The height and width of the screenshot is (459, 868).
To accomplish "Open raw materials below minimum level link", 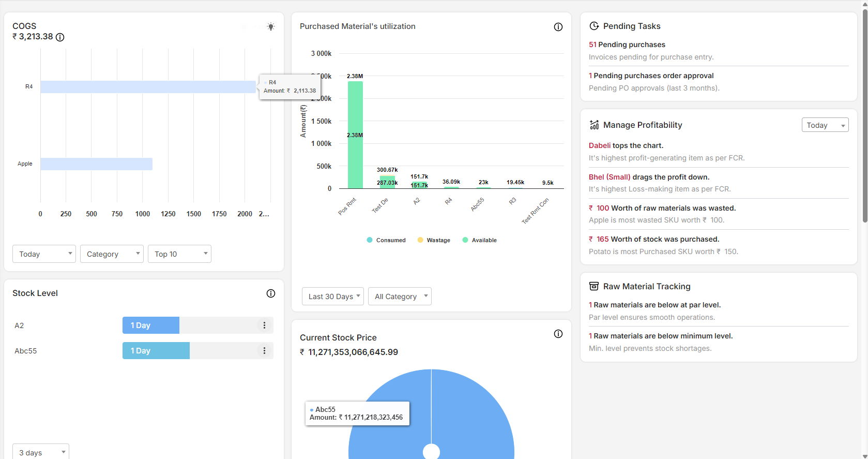I will tap(661, 336).
